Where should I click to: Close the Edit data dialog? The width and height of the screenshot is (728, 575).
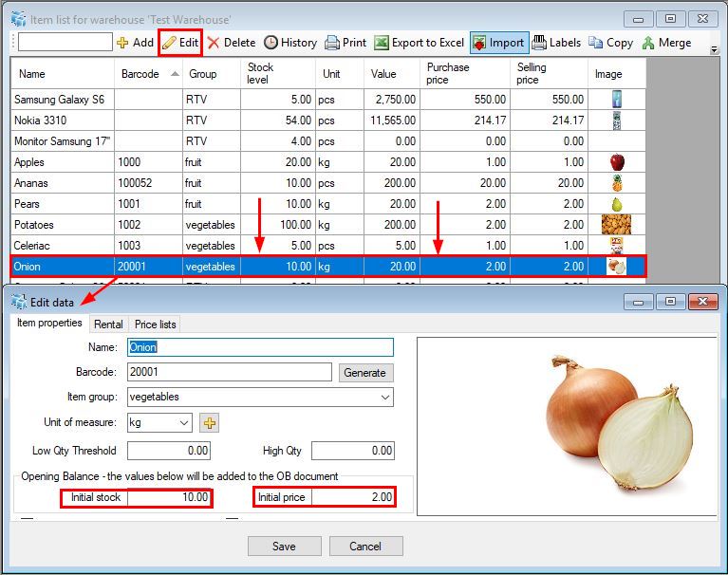[x=702, y=302]
